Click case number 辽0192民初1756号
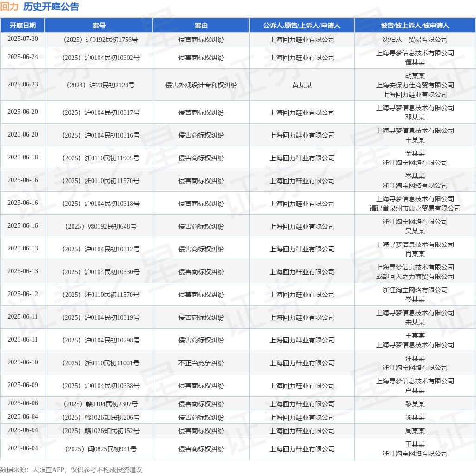 coord(100,39)
